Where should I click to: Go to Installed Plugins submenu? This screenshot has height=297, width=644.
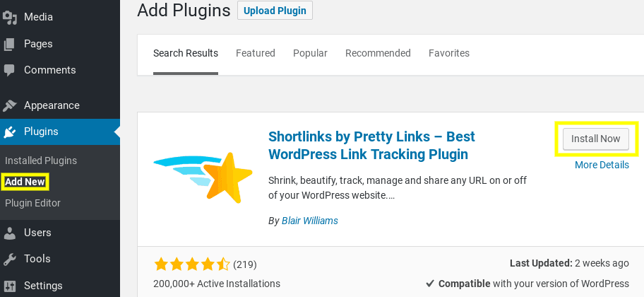[41, 161]
